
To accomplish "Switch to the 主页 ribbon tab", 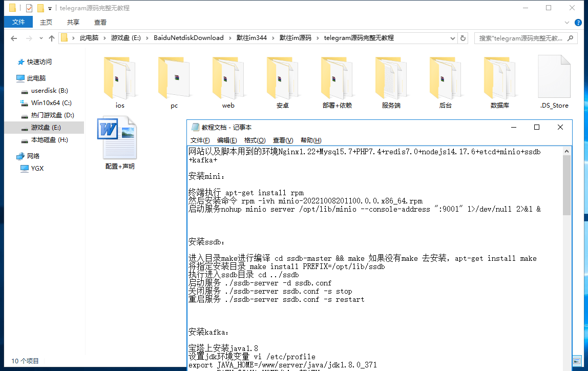I will click(x=46, y=23).
